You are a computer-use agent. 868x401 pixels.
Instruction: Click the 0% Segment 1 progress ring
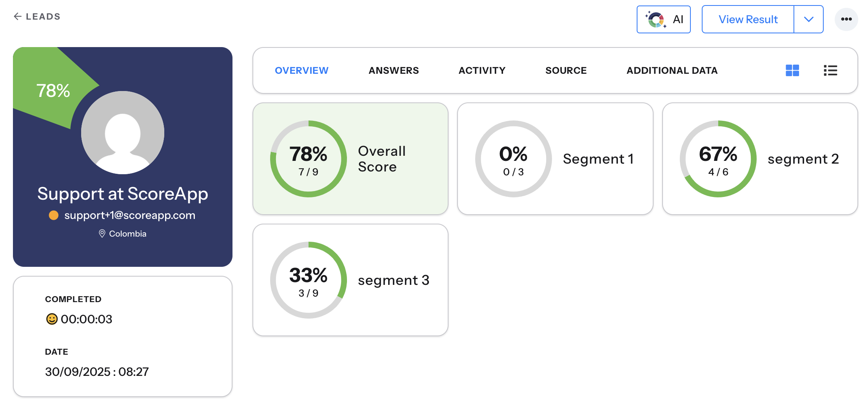point(513,159)
